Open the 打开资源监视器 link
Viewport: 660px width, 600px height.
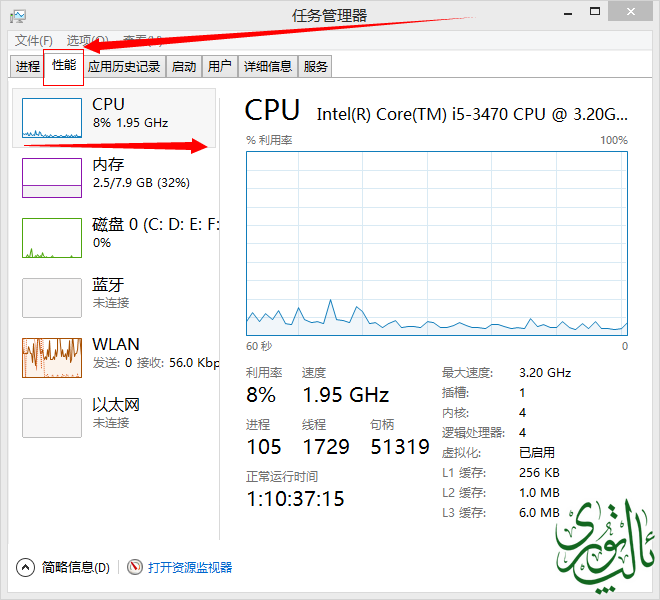[x=190, y=568]
